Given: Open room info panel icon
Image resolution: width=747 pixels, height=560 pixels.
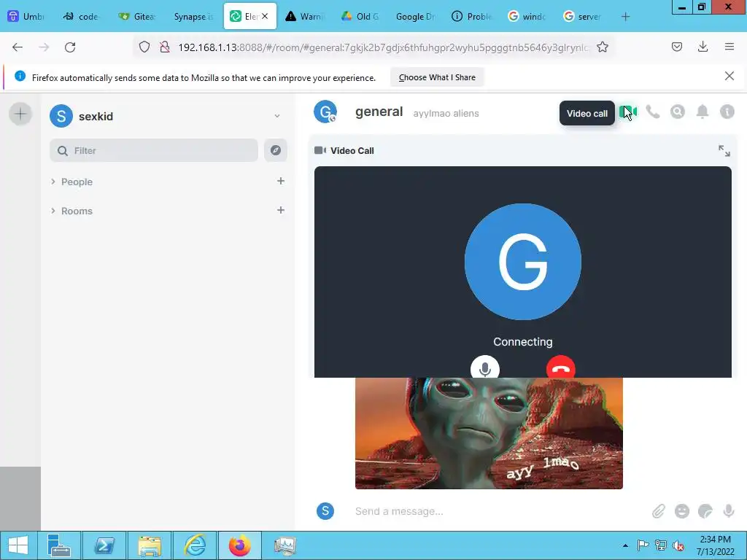Looking at the screenshot, I should click(x=727, y=112).
